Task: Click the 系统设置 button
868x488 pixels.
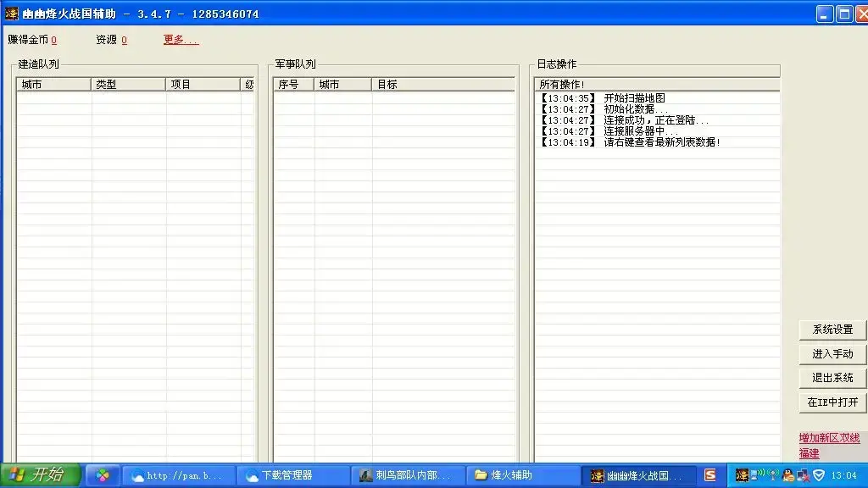Action: click(x=832, y=330)
